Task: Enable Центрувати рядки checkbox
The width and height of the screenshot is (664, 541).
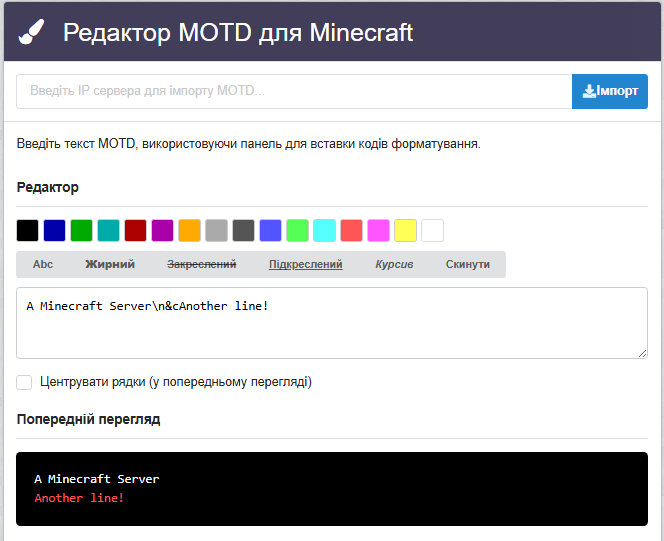Action: click(24, 382)
